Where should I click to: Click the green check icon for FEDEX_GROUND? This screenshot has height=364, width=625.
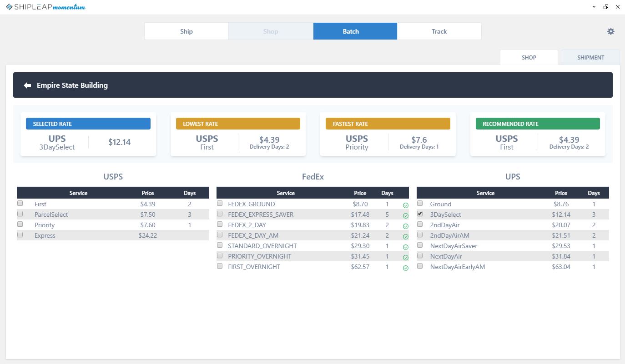(x=406, y=205)
